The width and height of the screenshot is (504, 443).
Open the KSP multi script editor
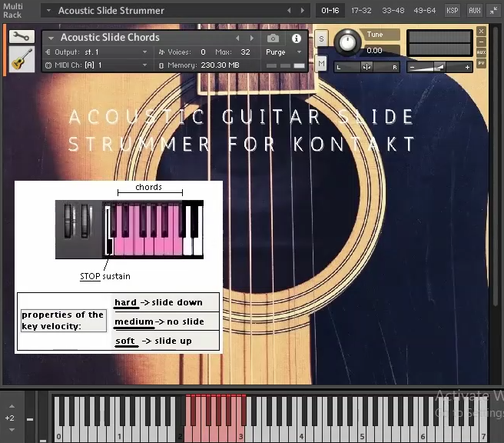(453, 10)
